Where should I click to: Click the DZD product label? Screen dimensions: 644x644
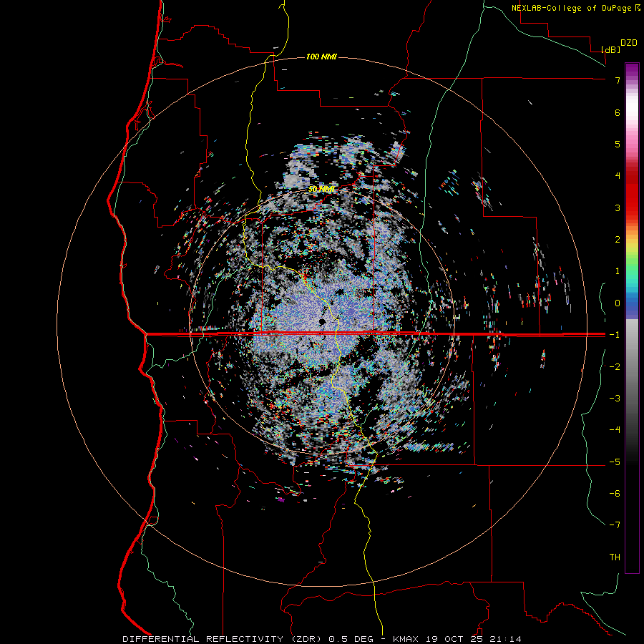pyautogui.click(x=629, y=43)
